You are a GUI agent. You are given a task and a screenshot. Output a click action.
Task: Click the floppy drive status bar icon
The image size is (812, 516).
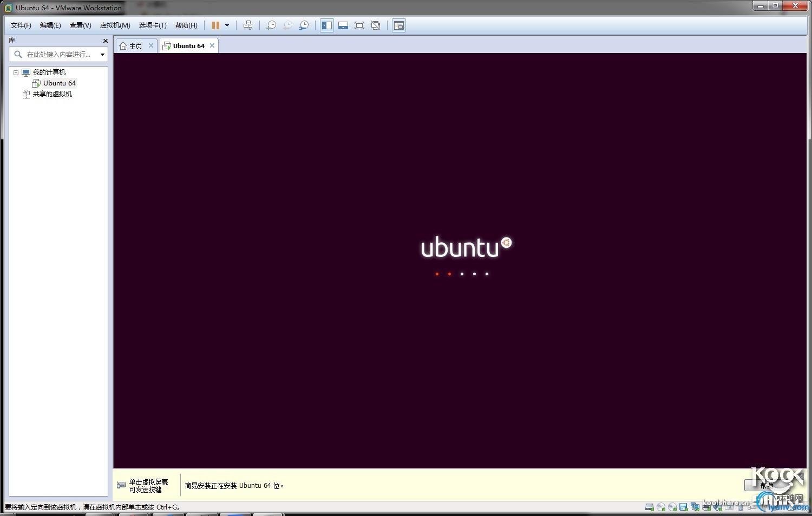click(683, 507)
